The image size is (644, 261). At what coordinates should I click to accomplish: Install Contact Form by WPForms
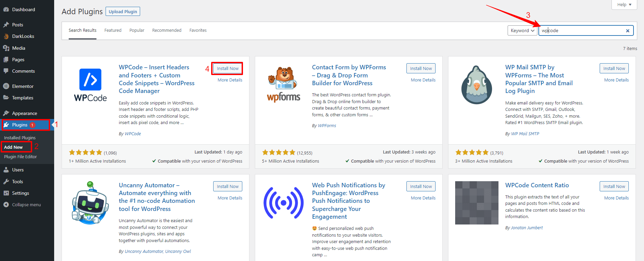[421, 68]
